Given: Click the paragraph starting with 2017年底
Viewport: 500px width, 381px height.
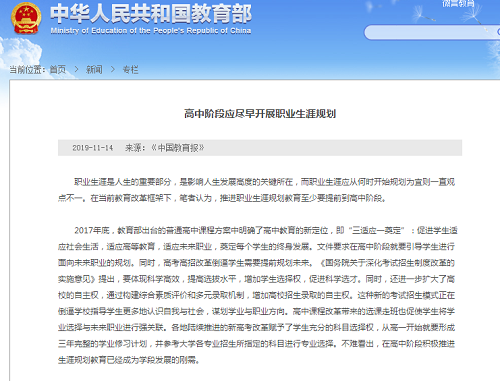Looking at the screenshot, I should coord(257,295).
